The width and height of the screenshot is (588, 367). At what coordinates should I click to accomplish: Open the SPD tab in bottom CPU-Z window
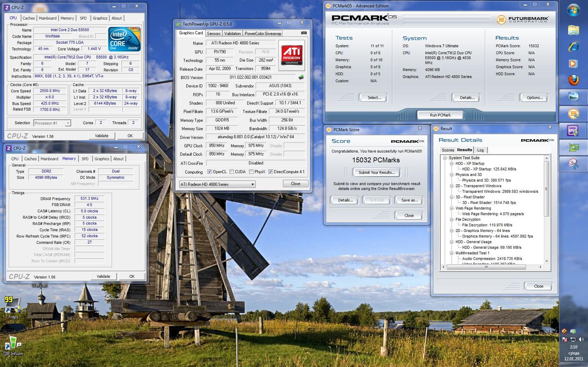(85, 159)
